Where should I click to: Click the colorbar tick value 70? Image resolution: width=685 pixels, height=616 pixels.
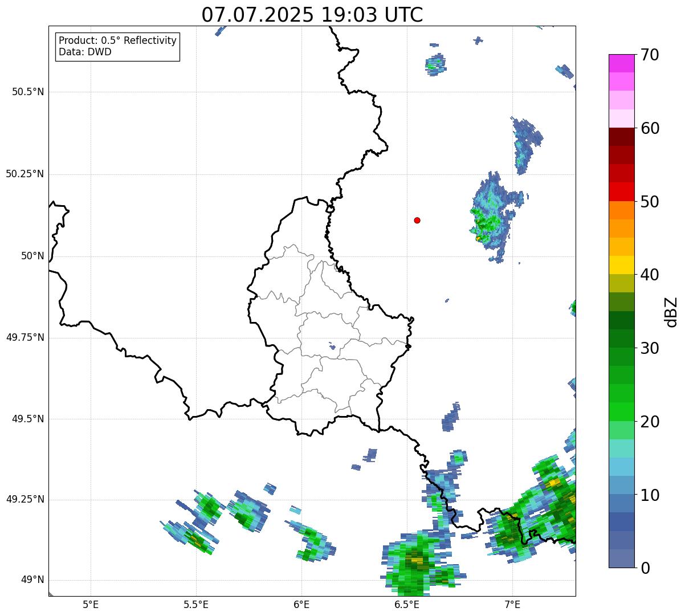click(x=650, y=55)
